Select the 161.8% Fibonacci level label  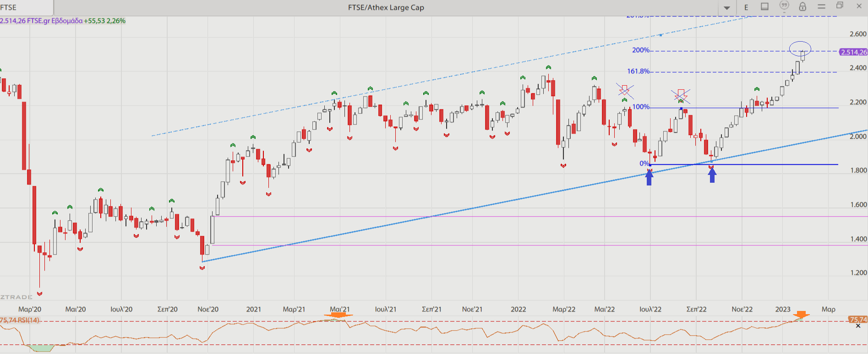pyautogui.click(x=638, y=71)
